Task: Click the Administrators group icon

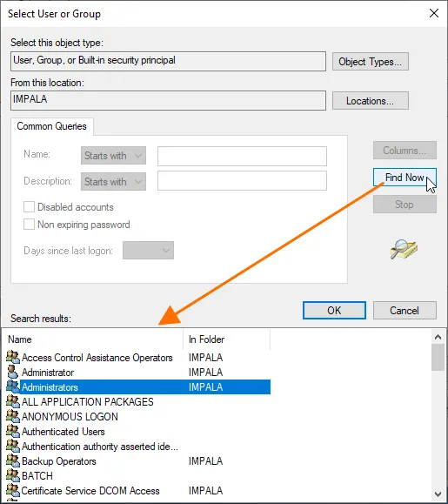Action: coord(13,386)
